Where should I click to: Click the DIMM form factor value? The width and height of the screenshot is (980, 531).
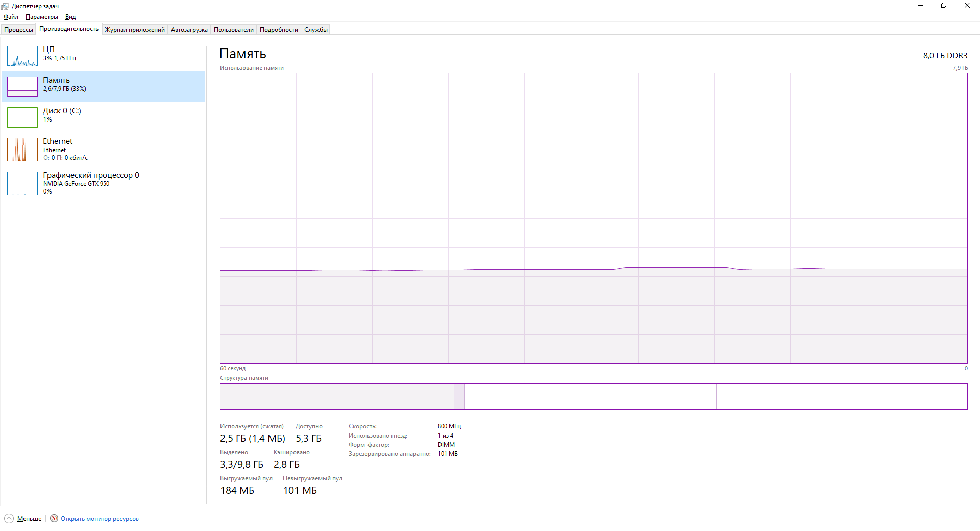(x=446, y=445)
